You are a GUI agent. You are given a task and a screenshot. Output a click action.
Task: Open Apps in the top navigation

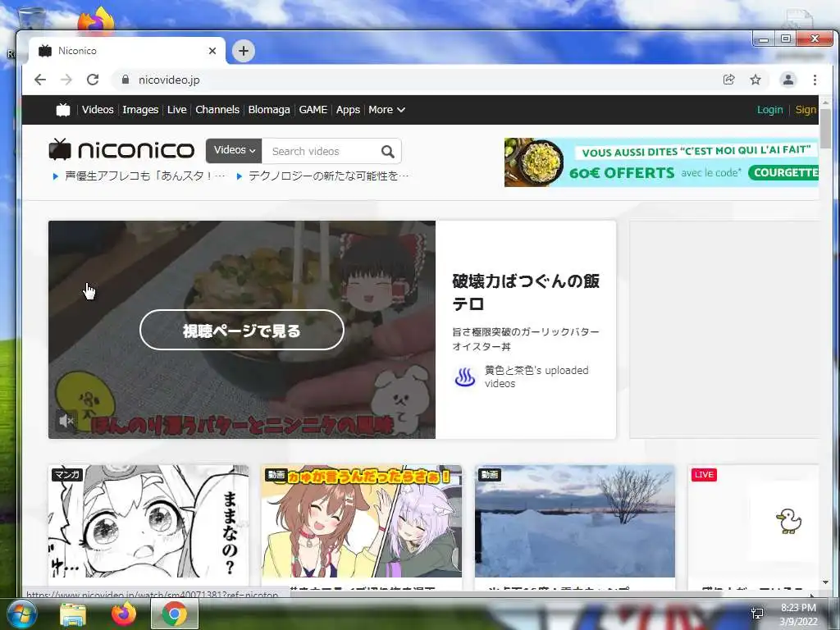[x=348, y=110]
